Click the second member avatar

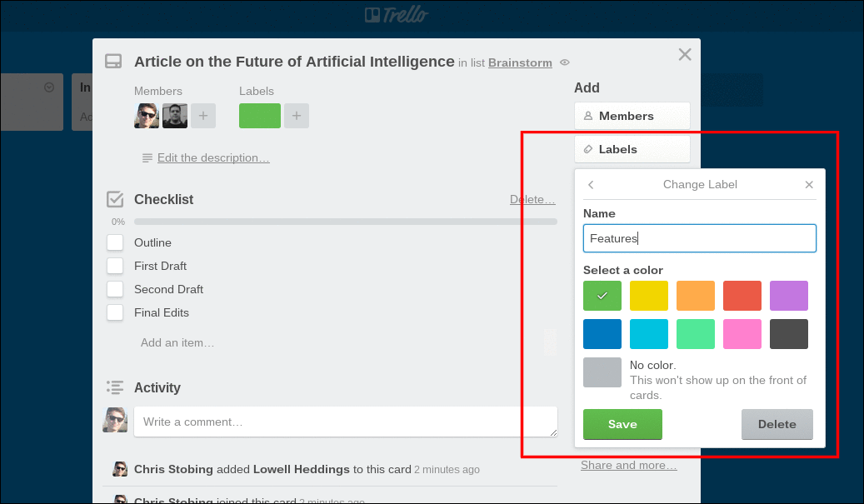[175, 116]
